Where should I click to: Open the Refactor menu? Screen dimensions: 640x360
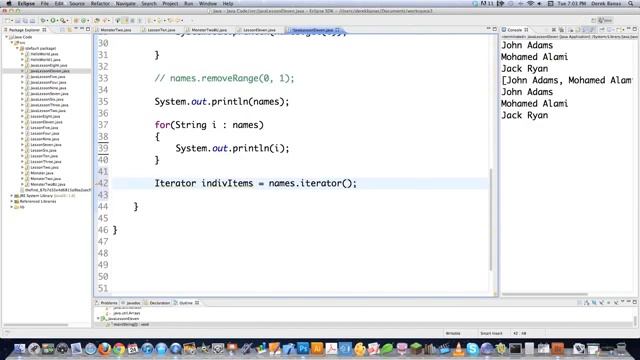point(100,3)
